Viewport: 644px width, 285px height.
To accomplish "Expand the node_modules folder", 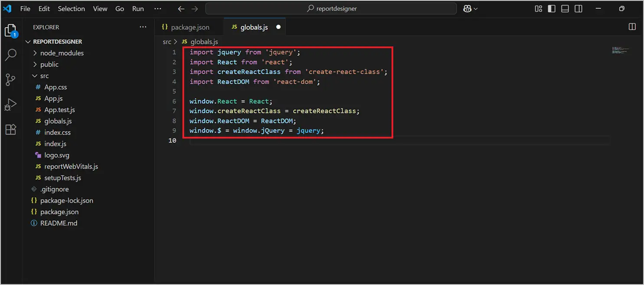I will click(62, 53).
